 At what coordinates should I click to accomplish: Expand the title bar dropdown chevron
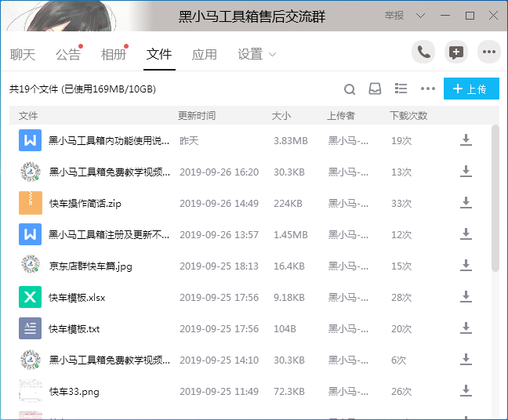tap(420, 16)
